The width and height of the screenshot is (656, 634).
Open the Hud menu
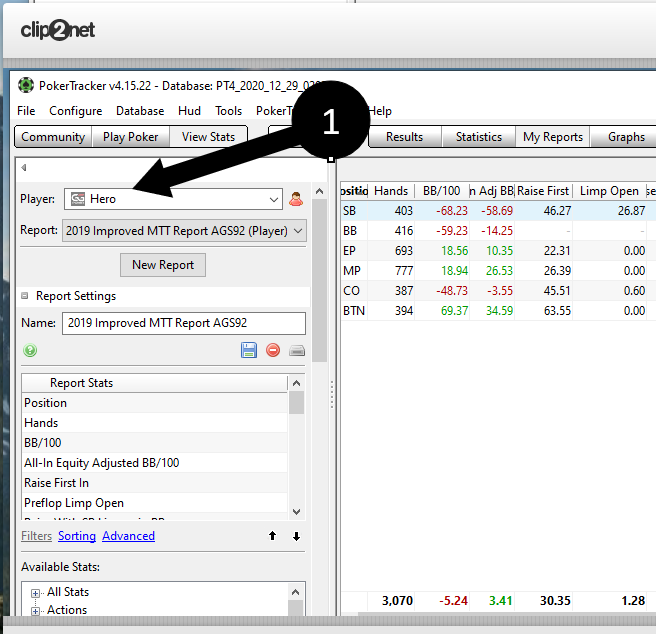tap(190, 111)
